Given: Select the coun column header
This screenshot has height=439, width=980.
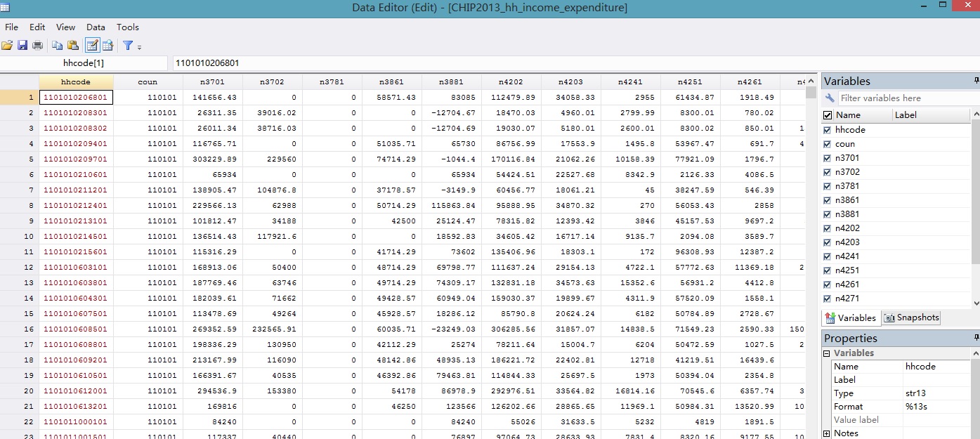Looking at the screenshot, I should [148, 81].
